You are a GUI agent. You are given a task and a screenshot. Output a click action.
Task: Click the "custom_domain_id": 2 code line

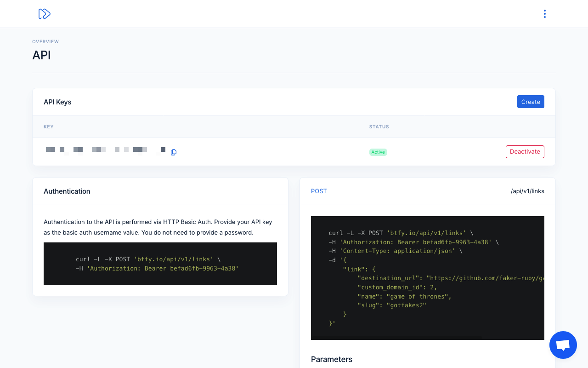397,287
